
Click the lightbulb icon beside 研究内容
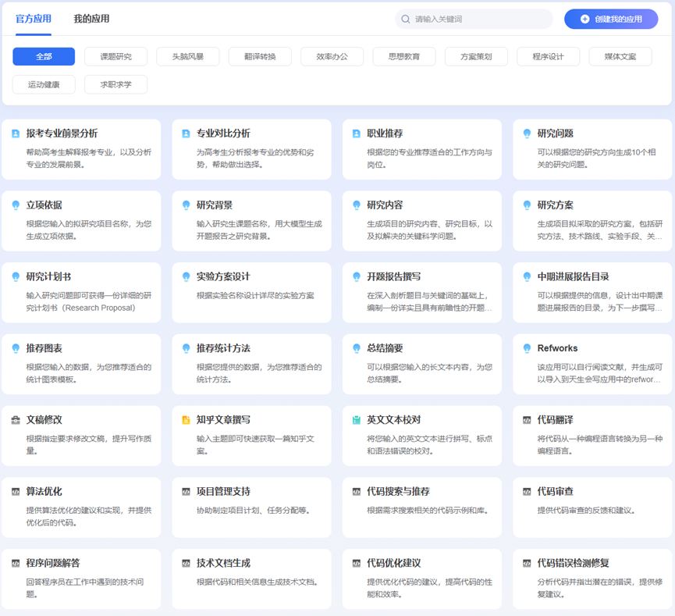click(x=357, y=205)
